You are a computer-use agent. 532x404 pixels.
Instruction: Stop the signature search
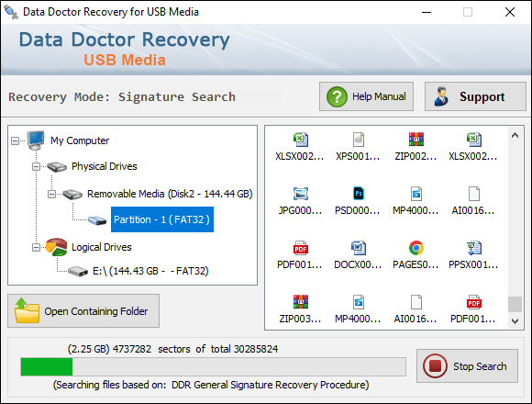(x=467, y=366)
